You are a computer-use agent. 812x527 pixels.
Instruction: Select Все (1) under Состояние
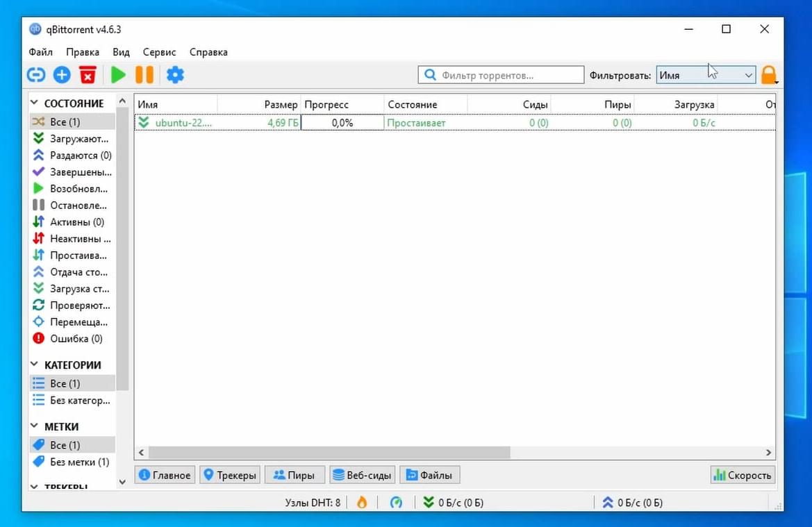pyautogui.click(x=72, y=122)
